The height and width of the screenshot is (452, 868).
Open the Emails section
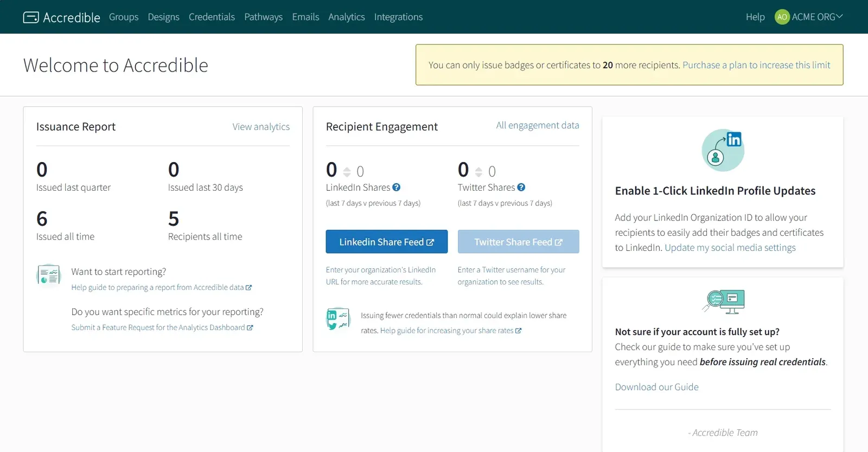pos(305,17)
